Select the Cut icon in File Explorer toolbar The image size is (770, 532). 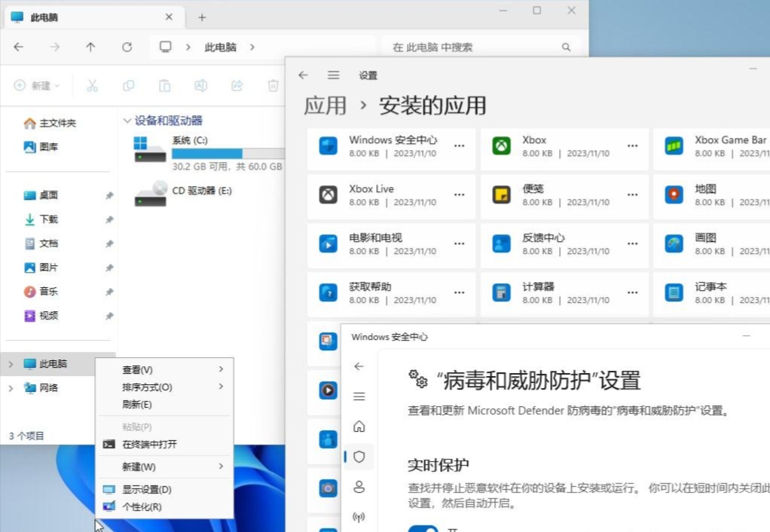click(93, 85)
